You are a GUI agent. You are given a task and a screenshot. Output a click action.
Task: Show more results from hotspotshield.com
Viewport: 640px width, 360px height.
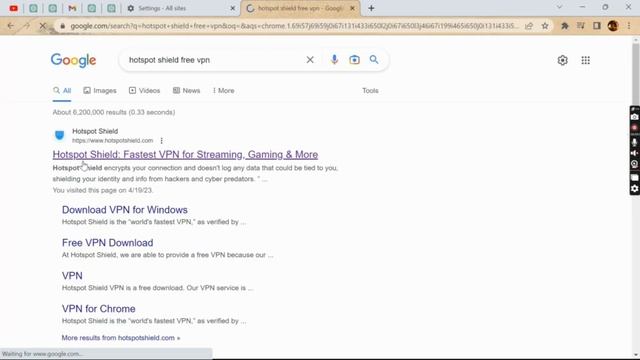point(121,338)
